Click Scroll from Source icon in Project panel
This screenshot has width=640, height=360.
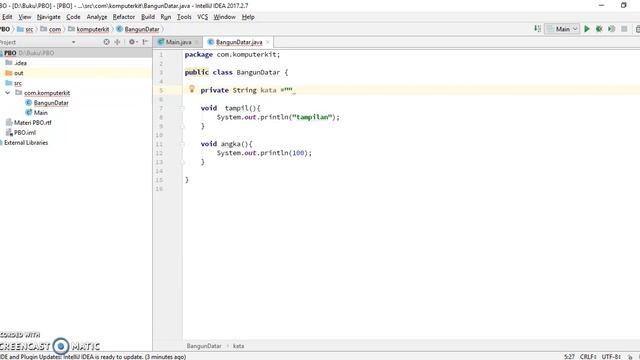(107, 42)
